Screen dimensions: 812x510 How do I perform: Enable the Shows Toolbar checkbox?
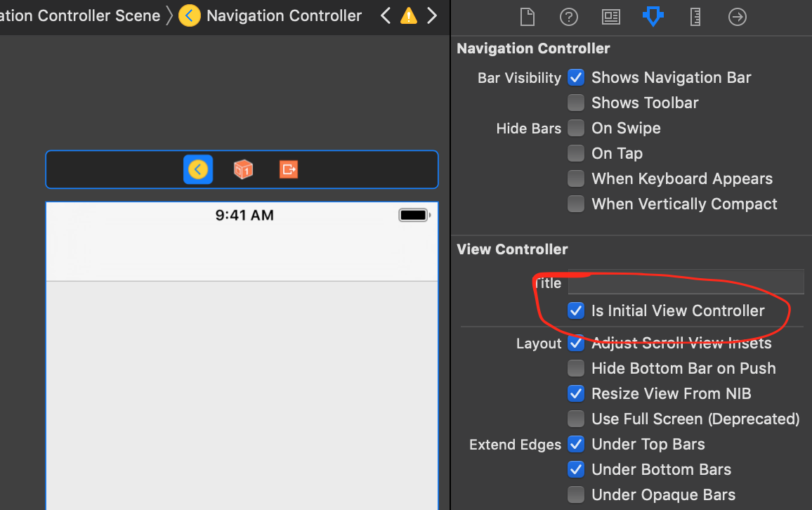coord(576,103)
